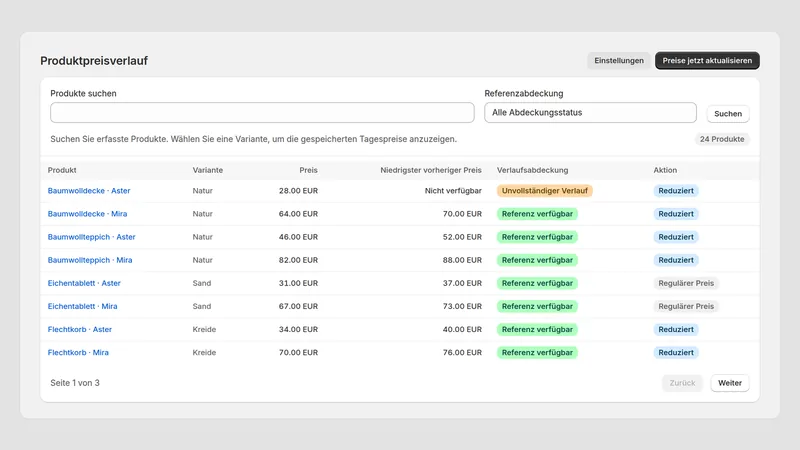Click Reduziert badge in Baumwollteppich · Mira row
This screenshot has height=450, width=800.
[676, 260]
